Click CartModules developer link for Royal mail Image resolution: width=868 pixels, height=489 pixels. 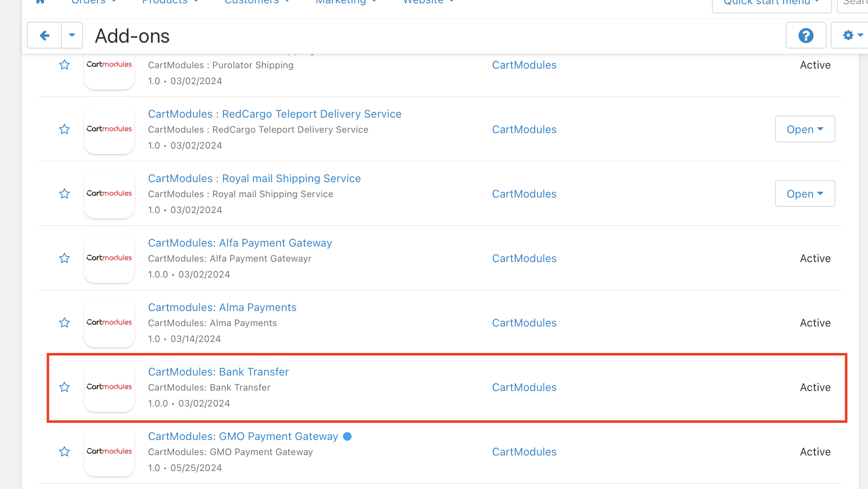click(x=524, y=194)
